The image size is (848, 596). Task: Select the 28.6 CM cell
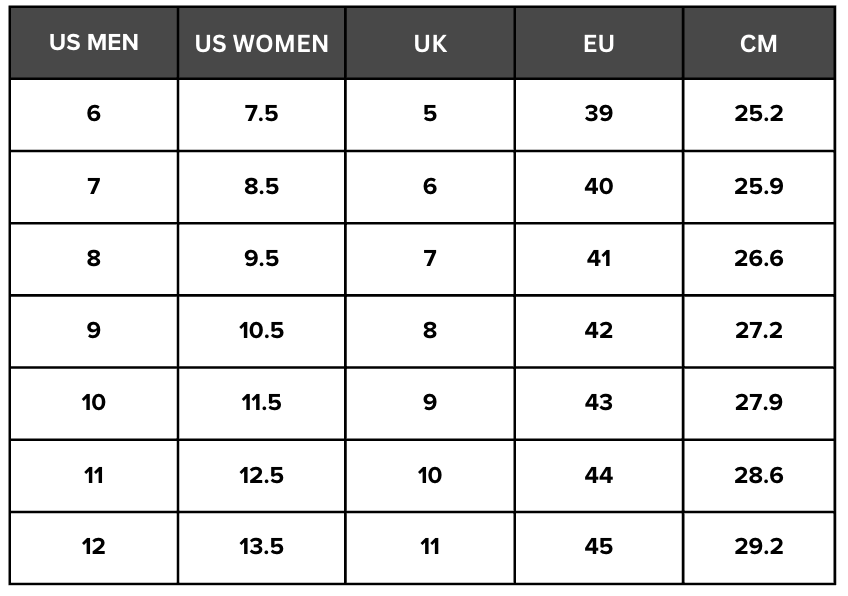[759, 476]
